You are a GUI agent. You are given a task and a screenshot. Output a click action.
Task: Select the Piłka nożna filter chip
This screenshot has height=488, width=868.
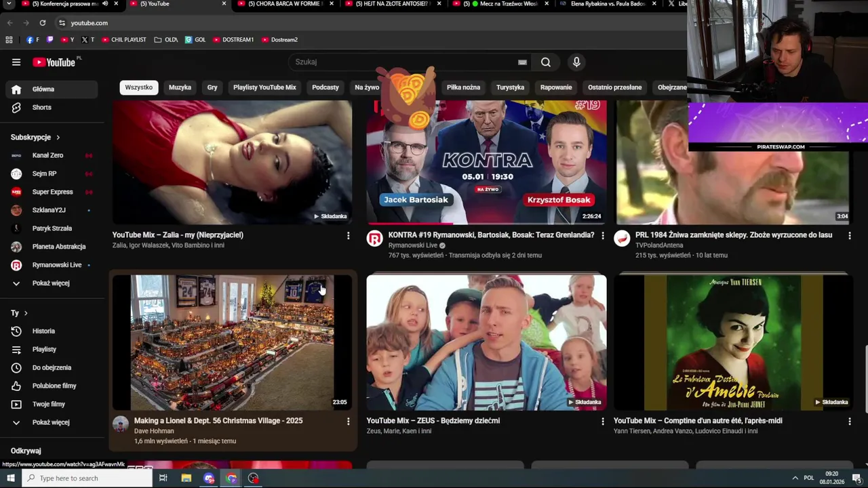(x=463, y=87)
